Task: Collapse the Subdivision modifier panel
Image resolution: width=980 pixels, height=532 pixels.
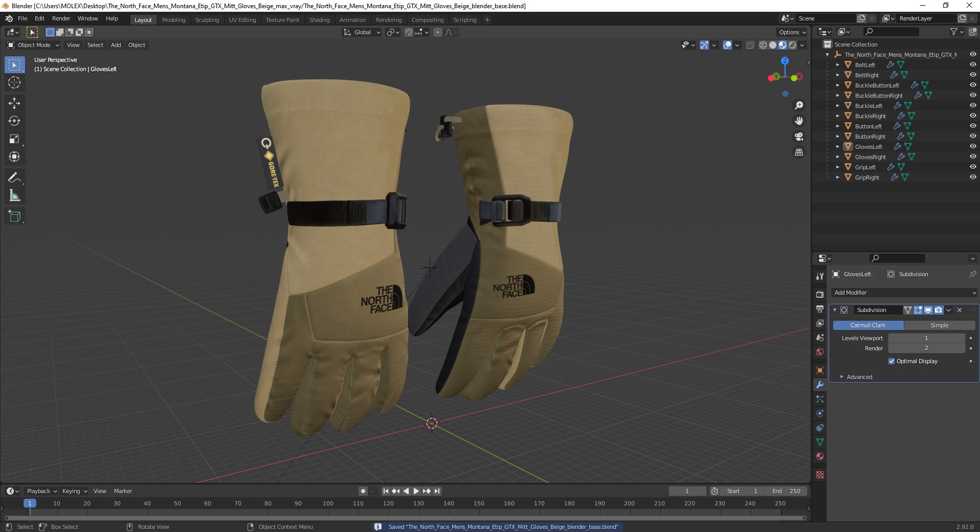Action: point(835,310)
